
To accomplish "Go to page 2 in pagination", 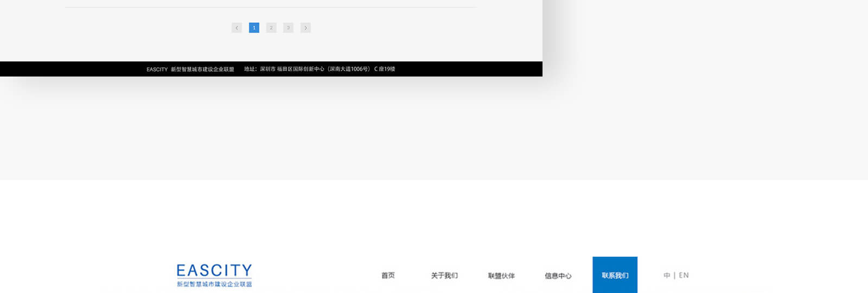I will [271, 28].
